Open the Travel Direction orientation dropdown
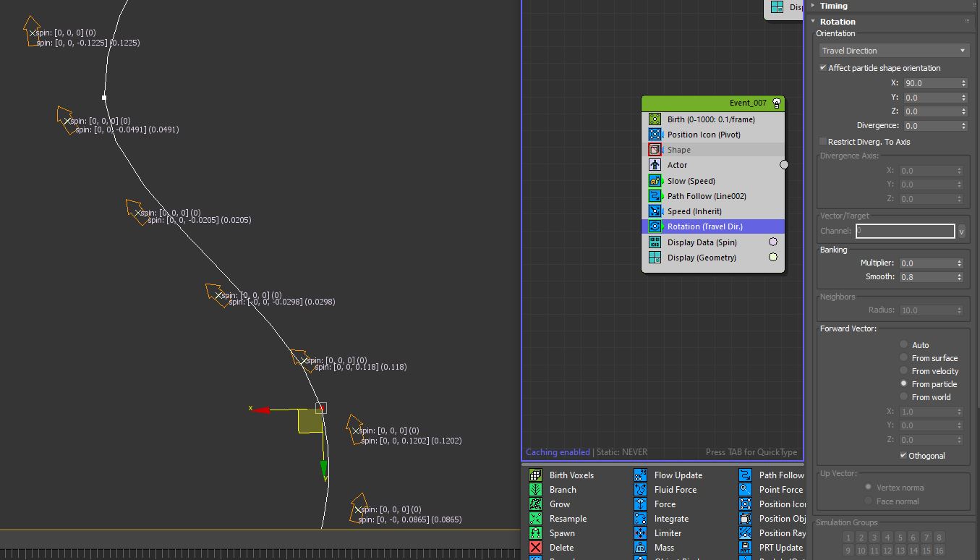Image resolution: width=980 pixels, height=560 pixels. point(893,51)
